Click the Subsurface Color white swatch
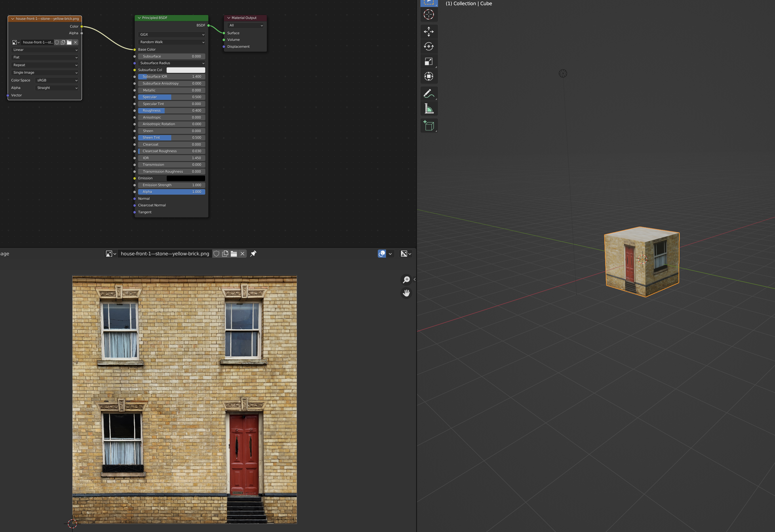 coord(186,70)
